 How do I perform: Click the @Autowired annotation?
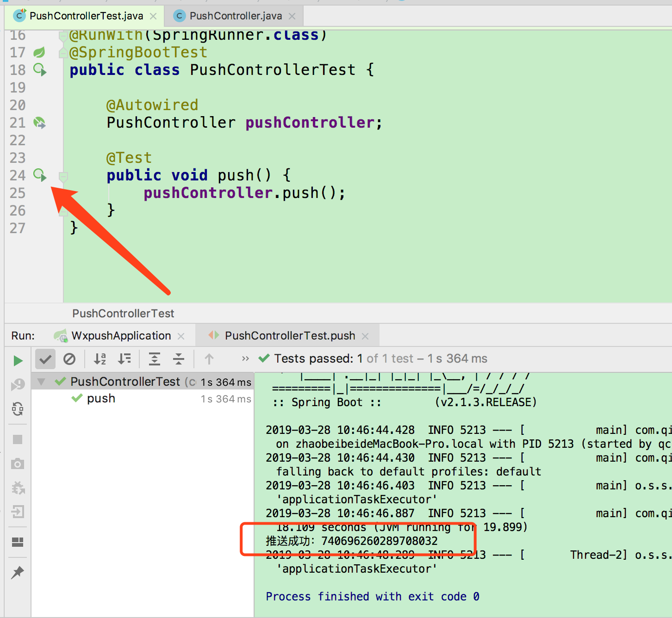152,105
